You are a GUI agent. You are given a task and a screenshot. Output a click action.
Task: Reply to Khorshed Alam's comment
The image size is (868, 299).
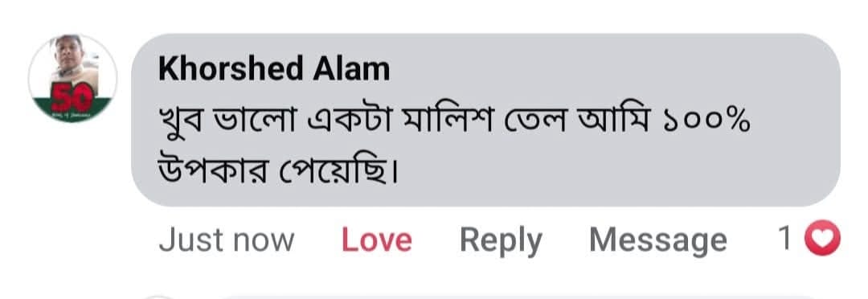point(501,241)
